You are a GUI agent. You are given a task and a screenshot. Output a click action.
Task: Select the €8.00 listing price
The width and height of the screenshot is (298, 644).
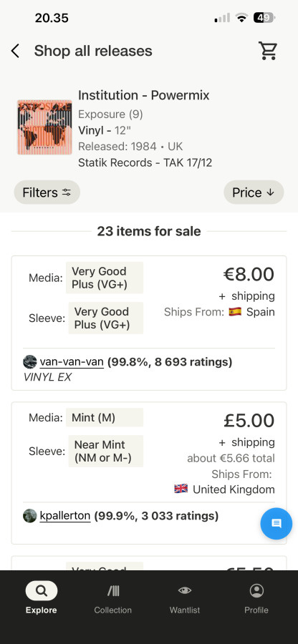249,274
